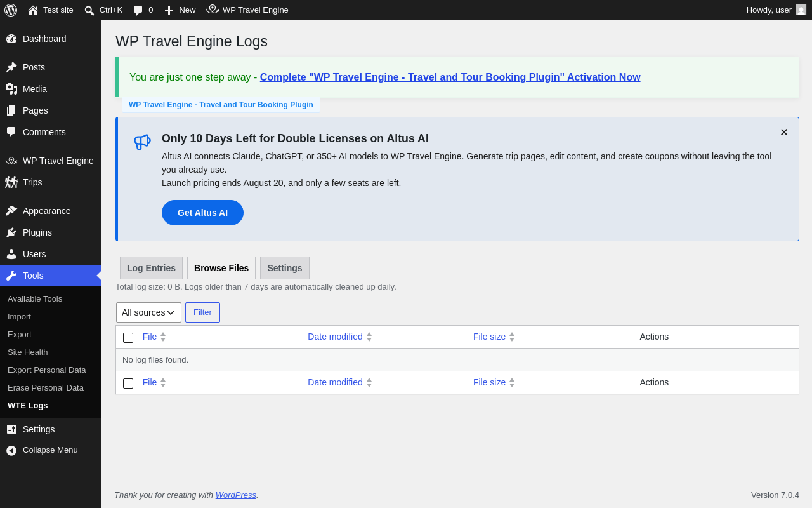The height and width of the screenshot is (508, 812).
Task: Open Site Health in the Tools submenu
Action: (x=28, y=352)
